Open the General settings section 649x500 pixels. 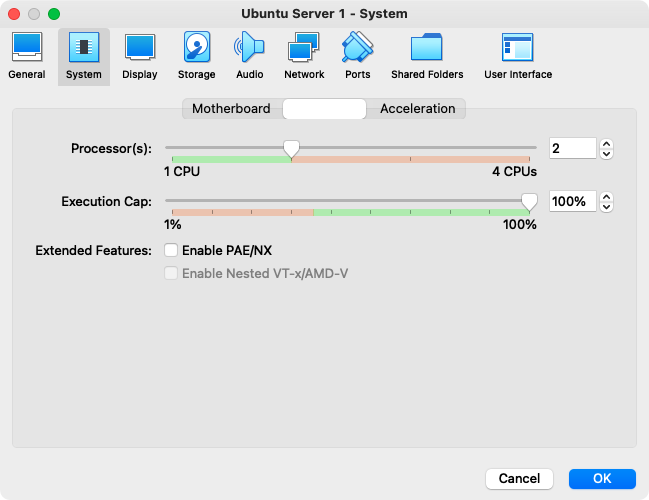pyautogui.click(x=26, y=55)
